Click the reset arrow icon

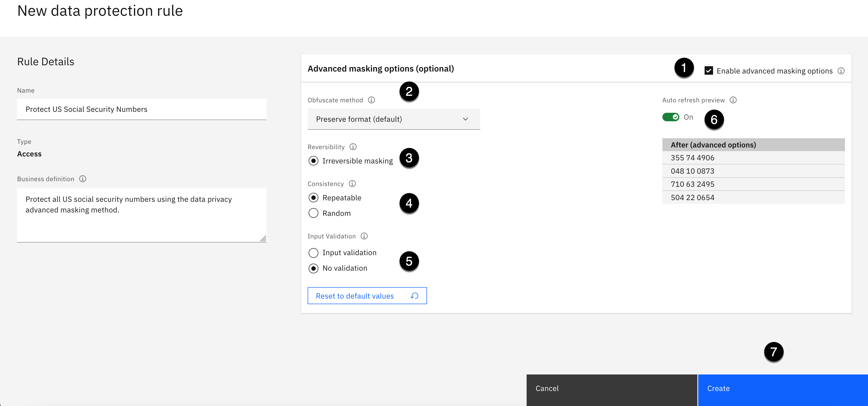pos(414,296)
